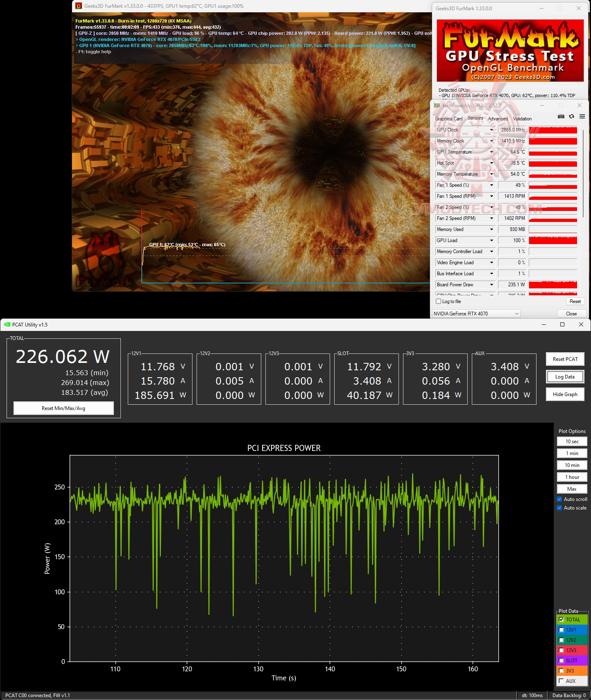Minimize the PCAT Utility window
This screenshot has height=700, width=591.
(544, 324)
